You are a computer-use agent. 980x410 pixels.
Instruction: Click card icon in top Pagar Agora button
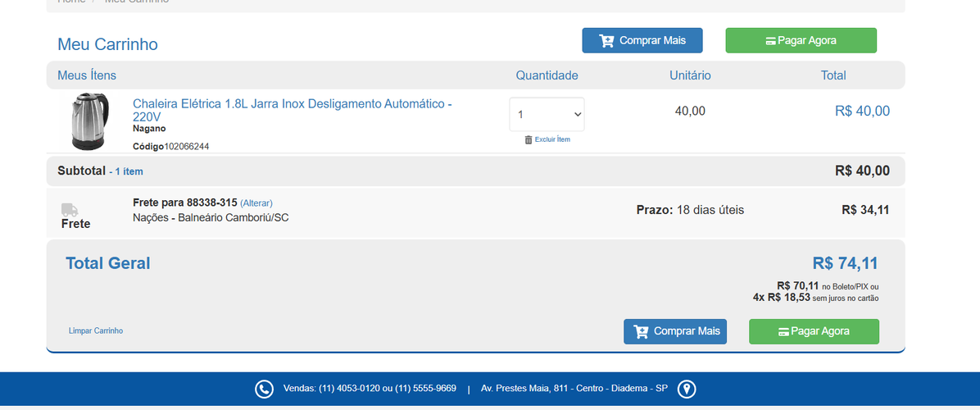[x=770, y=41]
